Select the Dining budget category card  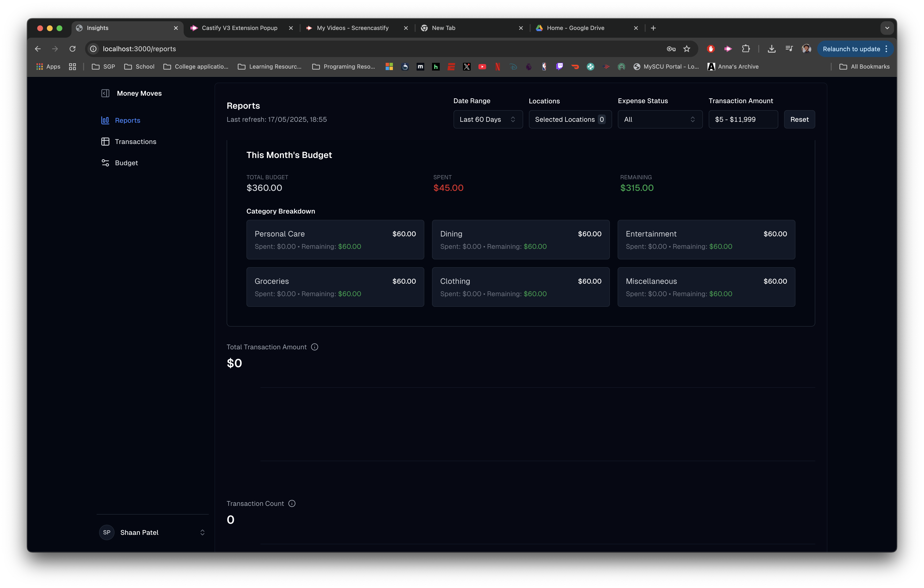click(520, 239)
